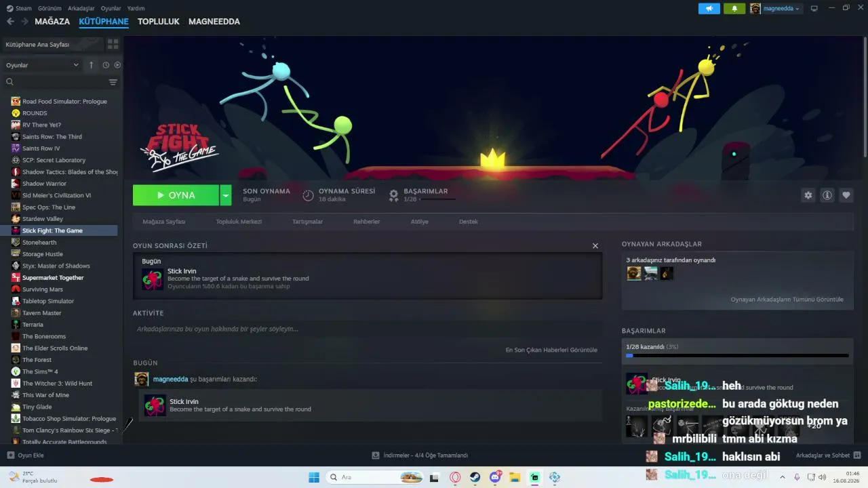Open Opera browser on the taskbar
This screenshot has height=488, width=868.
(x=455, y=477)
